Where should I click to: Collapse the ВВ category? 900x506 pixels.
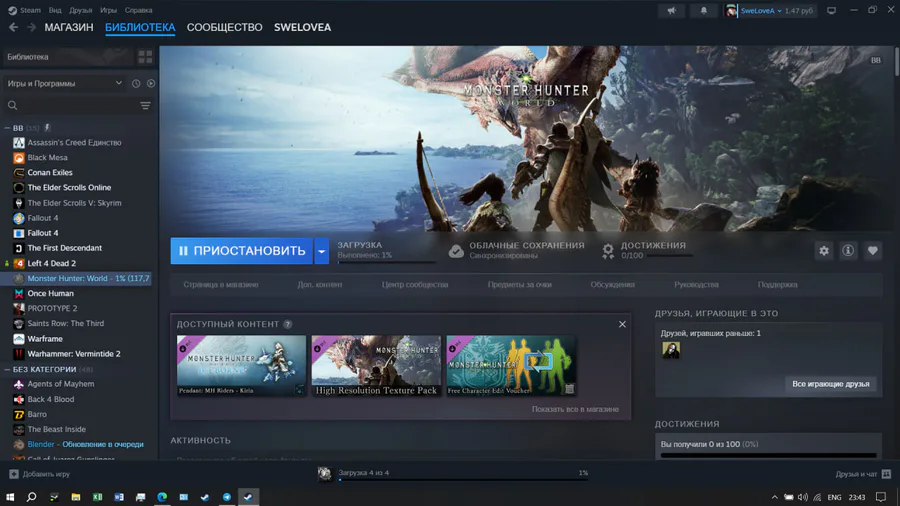pos(7,128)
